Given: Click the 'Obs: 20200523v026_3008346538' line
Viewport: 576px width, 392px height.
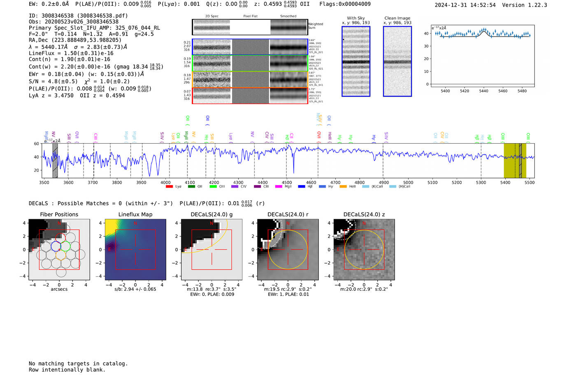Looking at the screenshot, I should [x=74, y=22].
